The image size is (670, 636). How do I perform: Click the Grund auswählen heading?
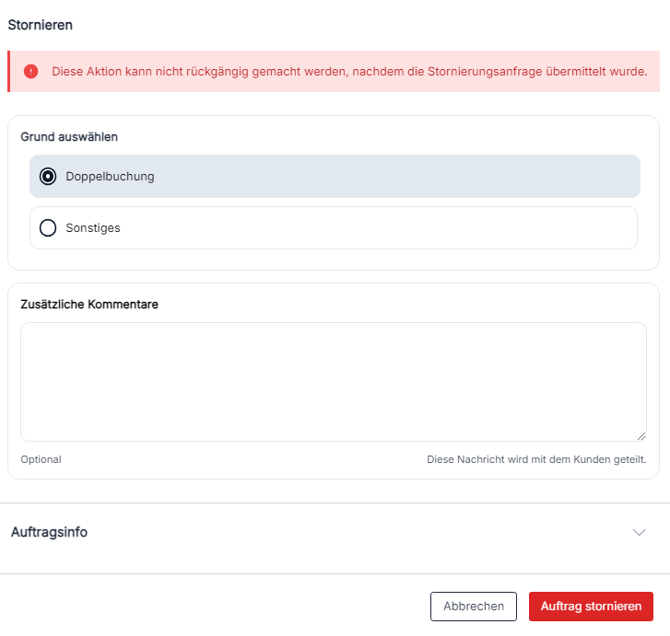coord(69,137)
